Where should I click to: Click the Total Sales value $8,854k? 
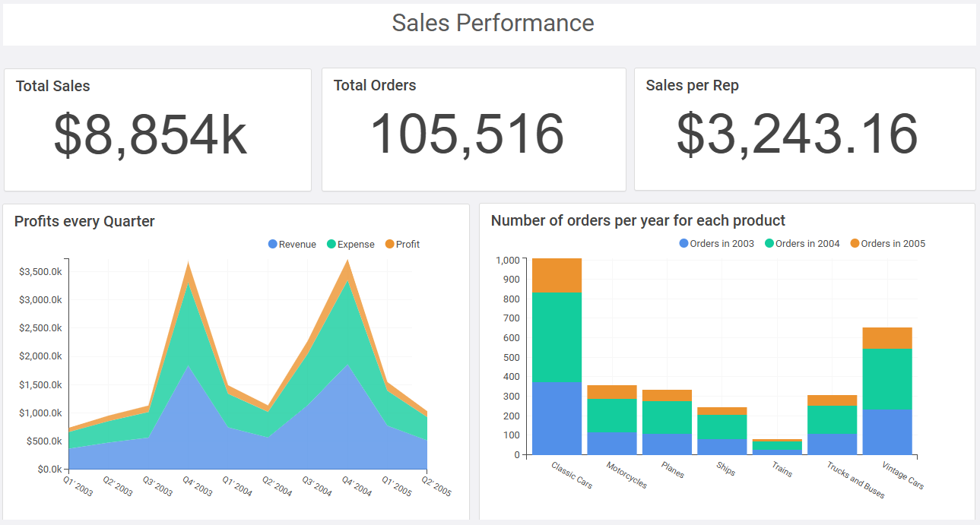coord(151,135)
